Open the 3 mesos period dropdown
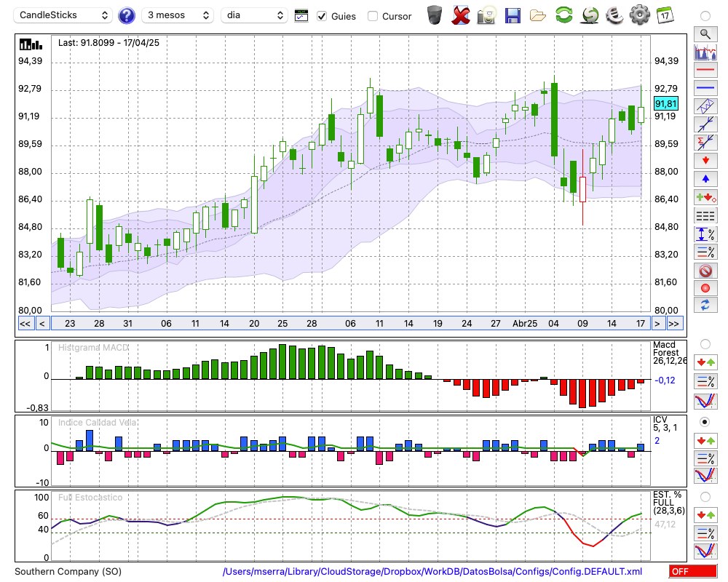The width and height of the screenshot is (728, 582). [178, 15]
